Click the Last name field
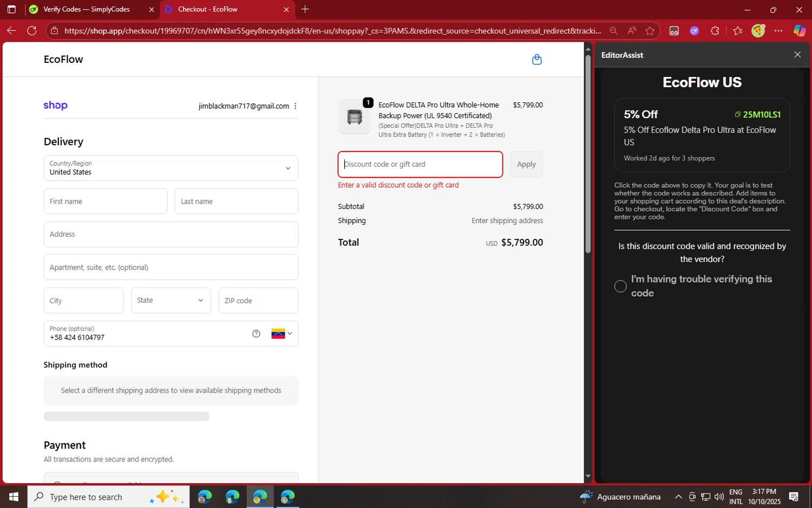 pos(236,201)
